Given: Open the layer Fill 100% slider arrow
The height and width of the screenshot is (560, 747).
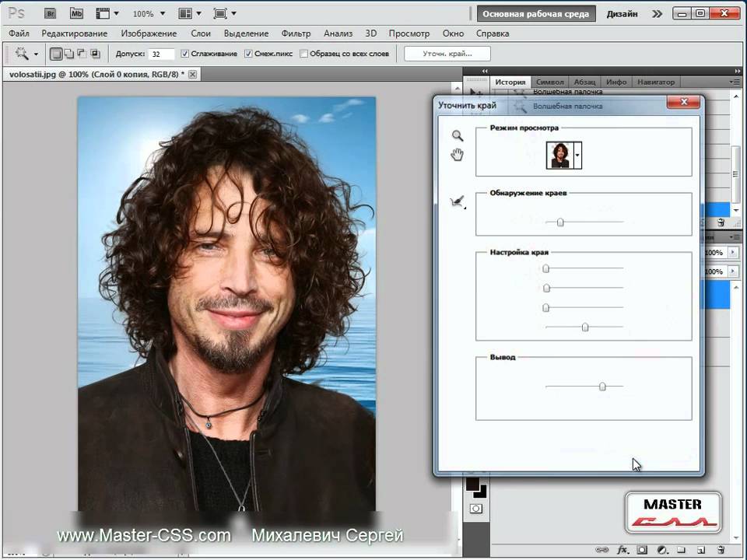Looking at the screenshot, I should tap(733, 271).
